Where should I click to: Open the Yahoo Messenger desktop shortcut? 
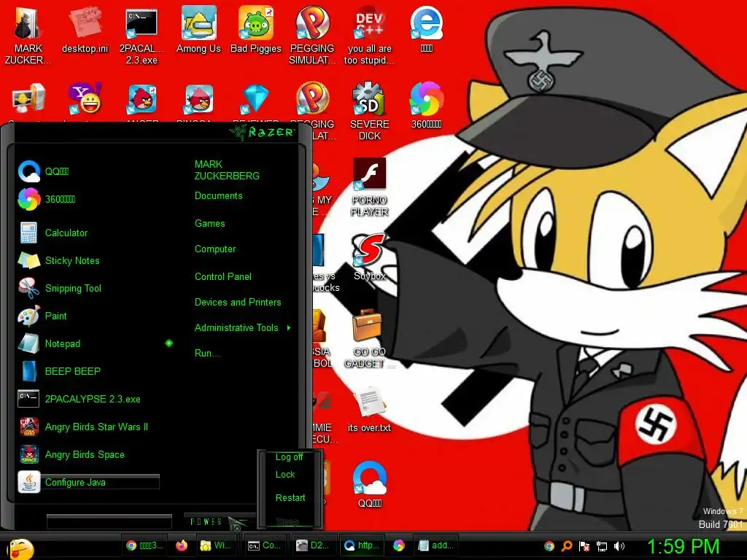[x=85, y=99]
